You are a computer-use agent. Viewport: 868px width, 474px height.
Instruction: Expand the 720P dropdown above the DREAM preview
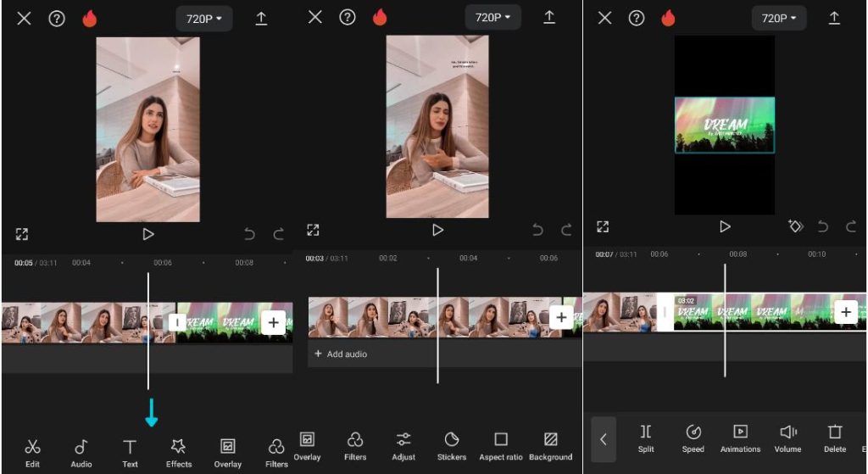[x=778, y=19]
